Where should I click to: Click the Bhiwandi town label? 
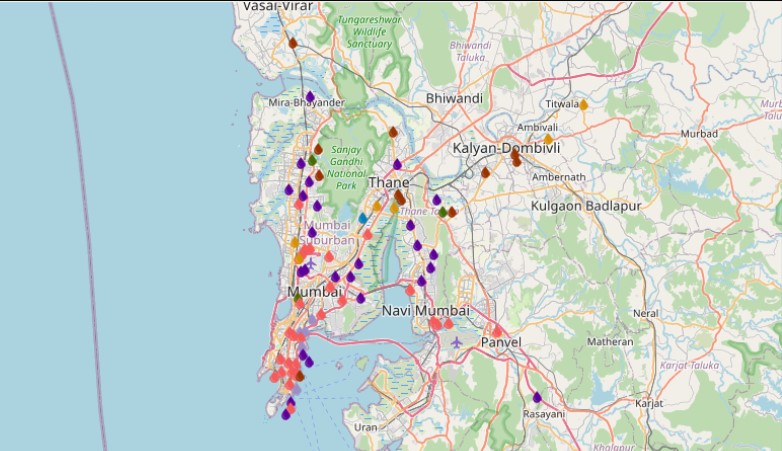[454, 99]
